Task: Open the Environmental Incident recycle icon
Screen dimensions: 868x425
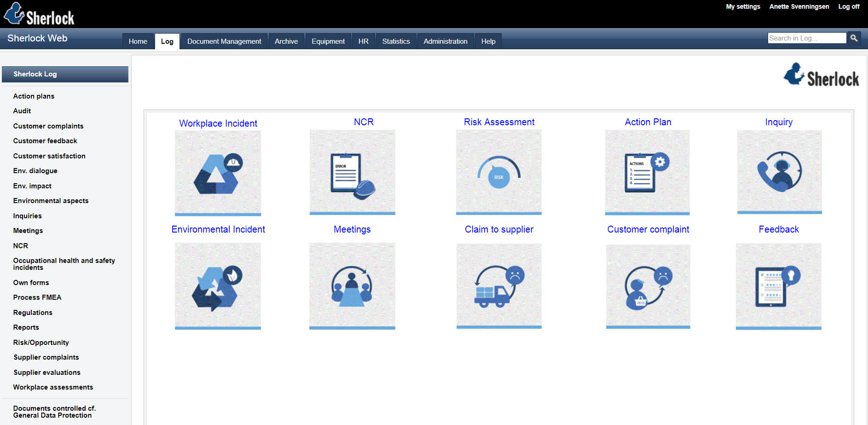Action: 218,286
